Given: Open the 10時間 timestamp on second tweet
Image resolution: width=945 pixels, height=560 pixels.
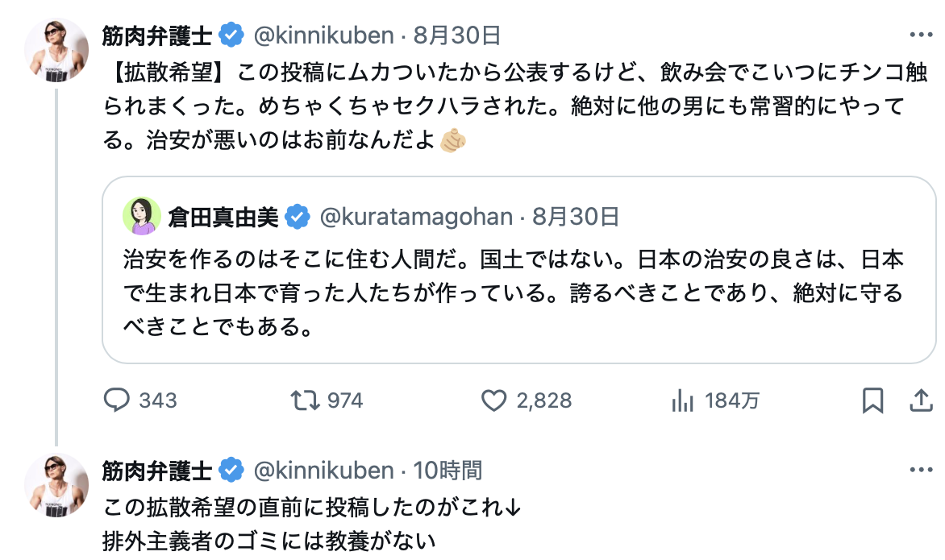Looking at the screenshot, I should pos(448,470).
